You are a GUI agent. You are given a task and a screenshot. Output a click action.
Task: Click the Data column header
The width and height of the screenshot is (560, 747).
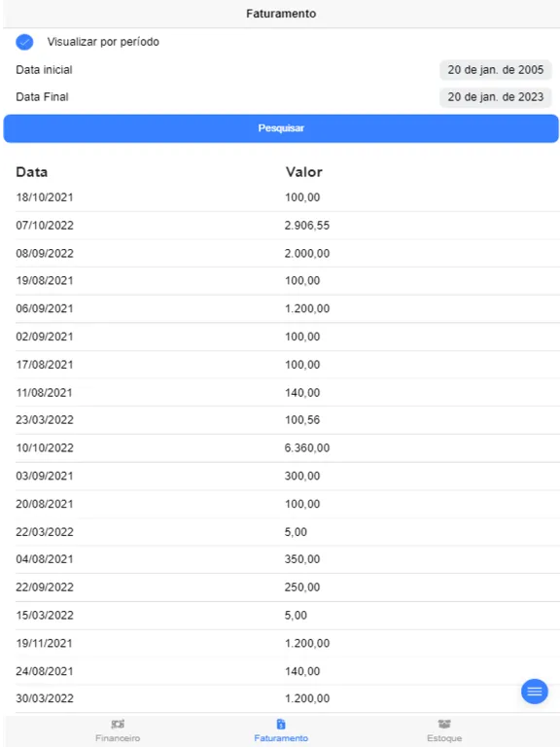(31, 172)
